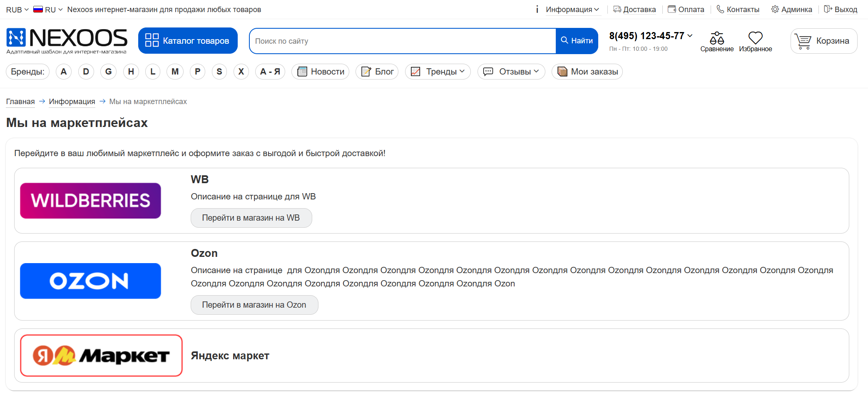Click Перейти в магазин на WB
This screenshot has height=403, width=868.
(251, 218)
